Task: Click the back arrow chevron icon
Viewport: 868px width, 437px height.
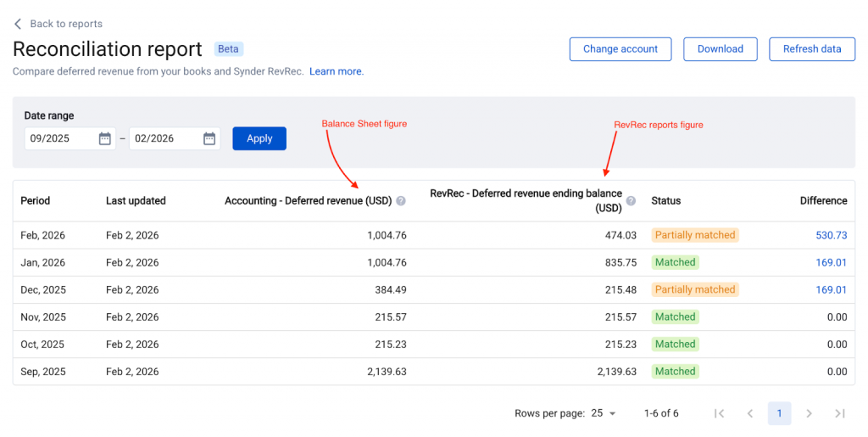Action: pos(18,24)
